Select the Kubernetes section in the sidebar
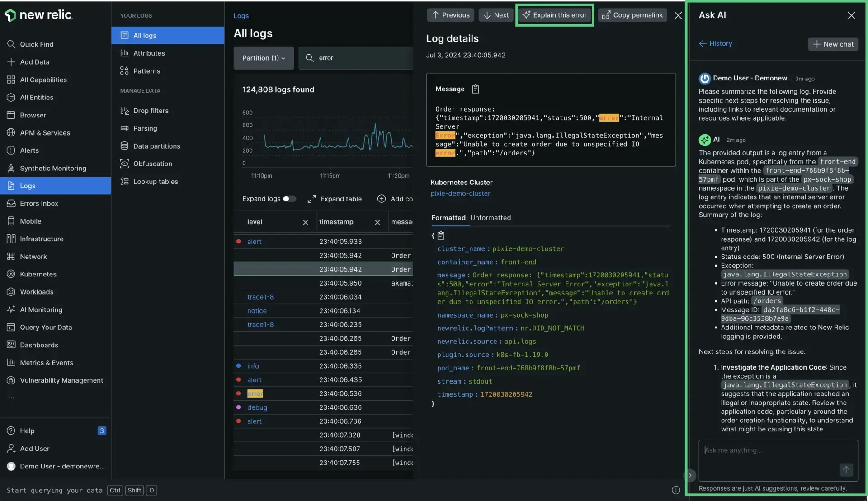 click(38, 274)
